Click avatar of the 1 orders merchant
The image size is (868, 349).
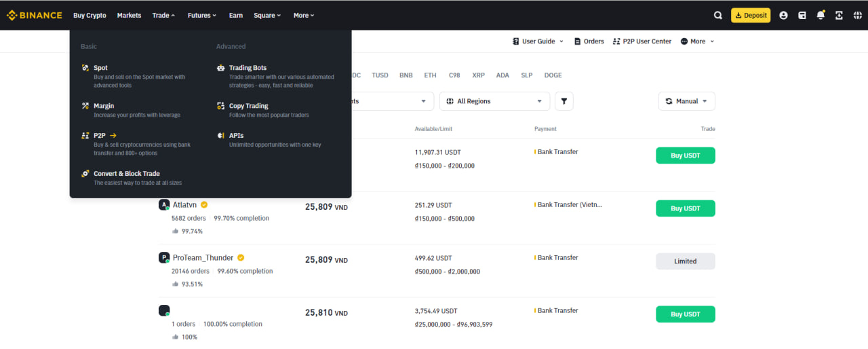tap(164, 310)
